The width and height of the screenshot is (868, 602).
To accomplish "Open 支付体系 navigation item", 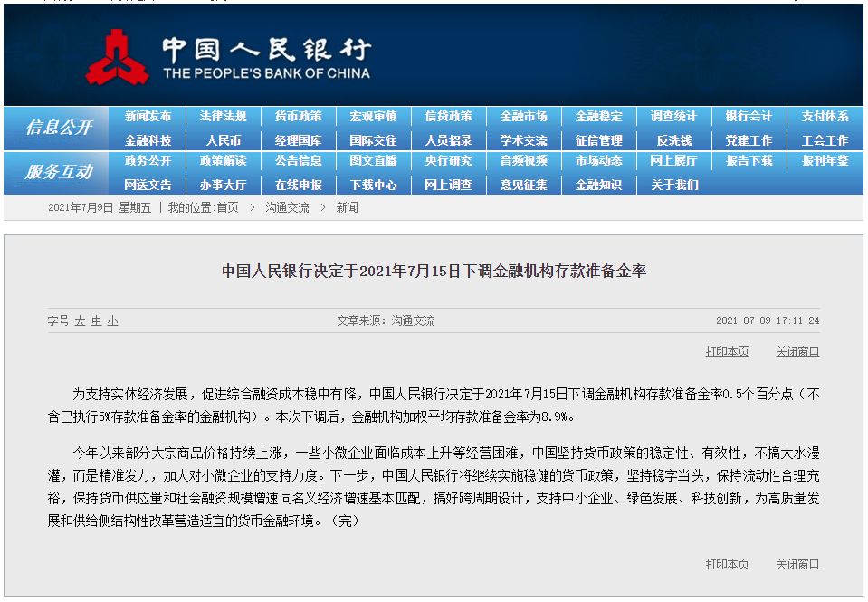I will tap(825, 116).
